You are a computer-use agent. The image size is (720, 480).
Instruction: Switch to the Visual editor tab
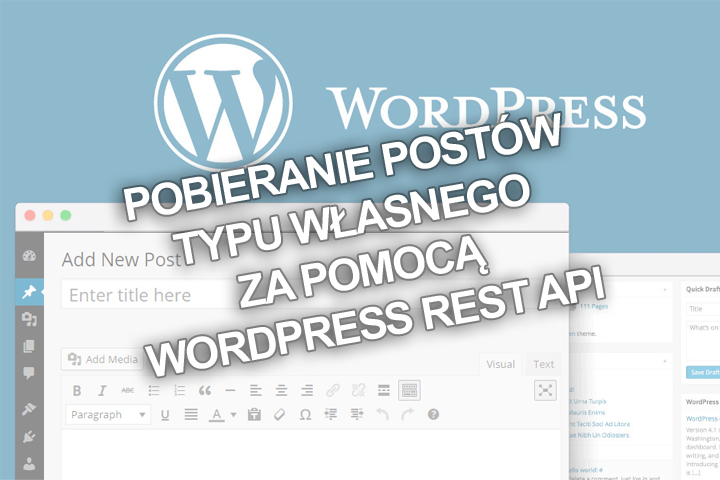click(x=500, y=364)
